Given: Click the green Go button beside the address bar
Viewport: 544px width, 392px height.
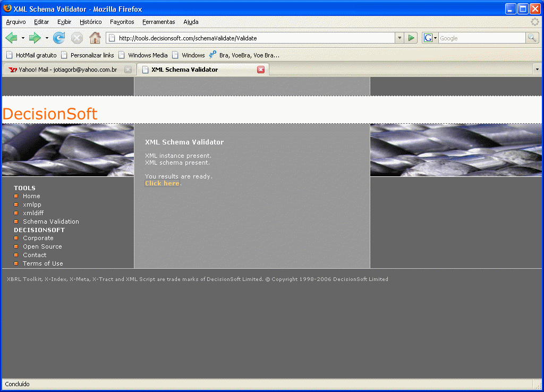Looking at the screenshot, I should pyautogui.click(x=411, y=38).
